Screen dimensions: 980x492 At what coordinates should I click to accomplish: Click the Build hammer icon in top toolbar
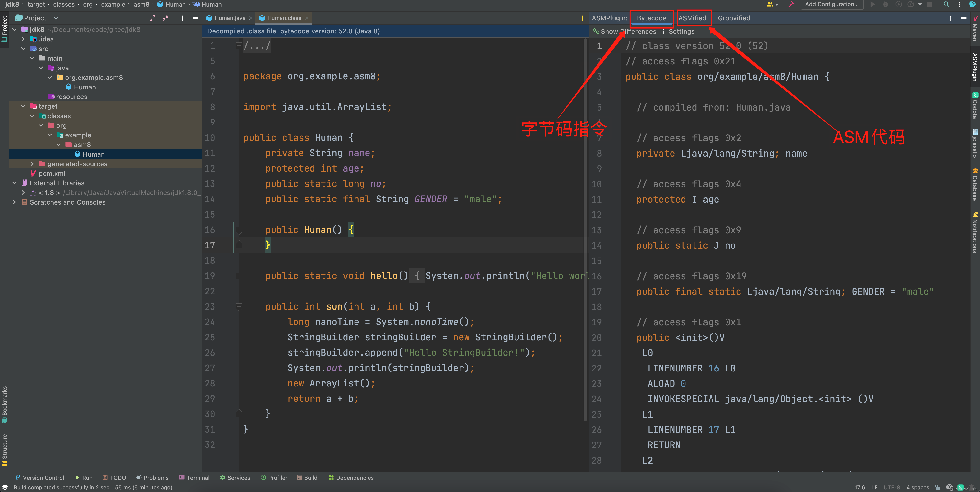[791, 4]
